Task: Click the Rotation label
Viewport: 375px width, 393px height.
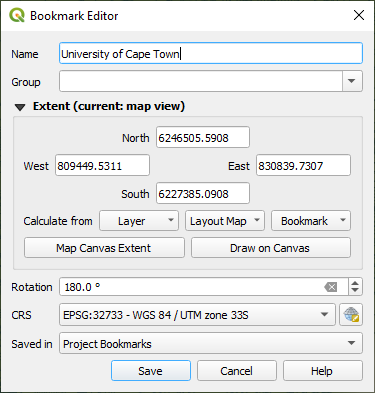Action: [32, 287]
